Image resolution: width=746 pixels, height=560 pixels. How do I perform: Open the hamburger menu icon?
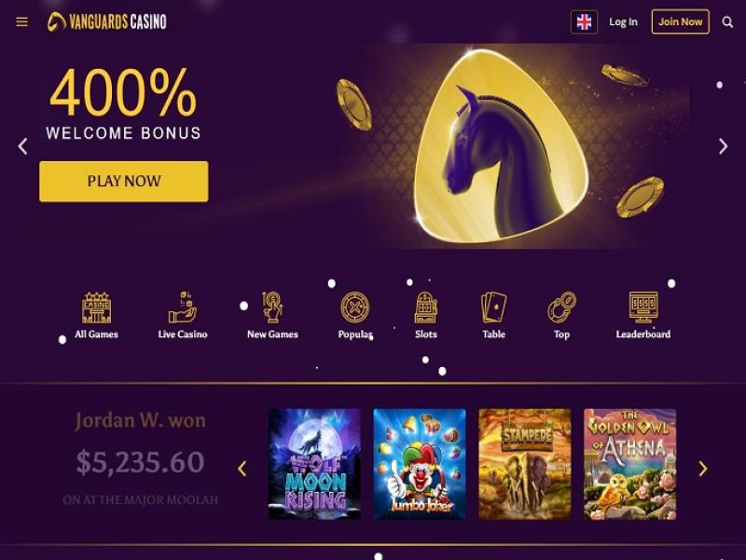(21, 21)
